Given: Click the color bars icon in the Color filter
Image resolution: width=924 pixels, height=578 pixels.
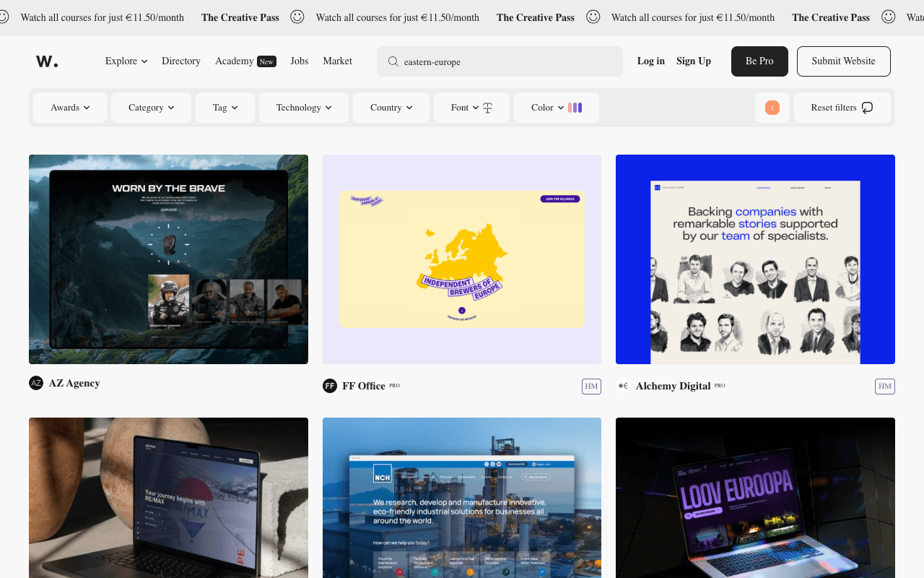Looking at the screenshot, I should coord(575,108).
